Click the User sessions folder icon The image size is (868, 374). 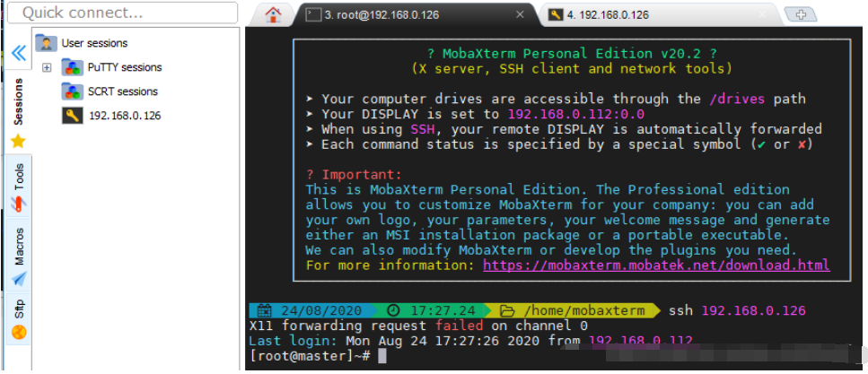coord(46,43)
